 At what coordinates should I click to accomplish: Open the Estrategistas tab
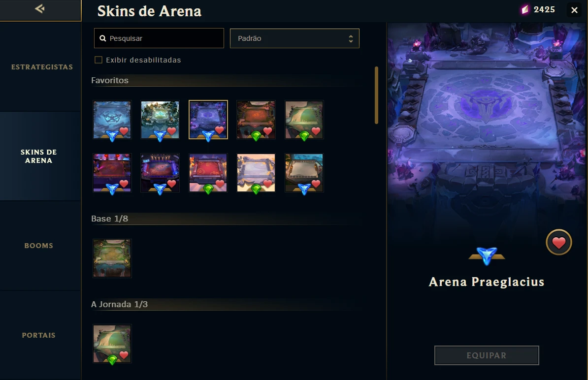42,67
